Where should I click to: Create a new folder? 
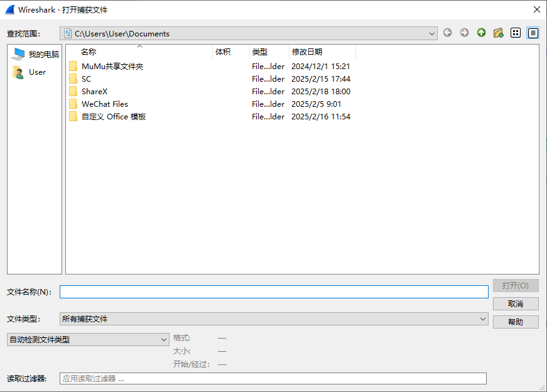tap(498, 32)
